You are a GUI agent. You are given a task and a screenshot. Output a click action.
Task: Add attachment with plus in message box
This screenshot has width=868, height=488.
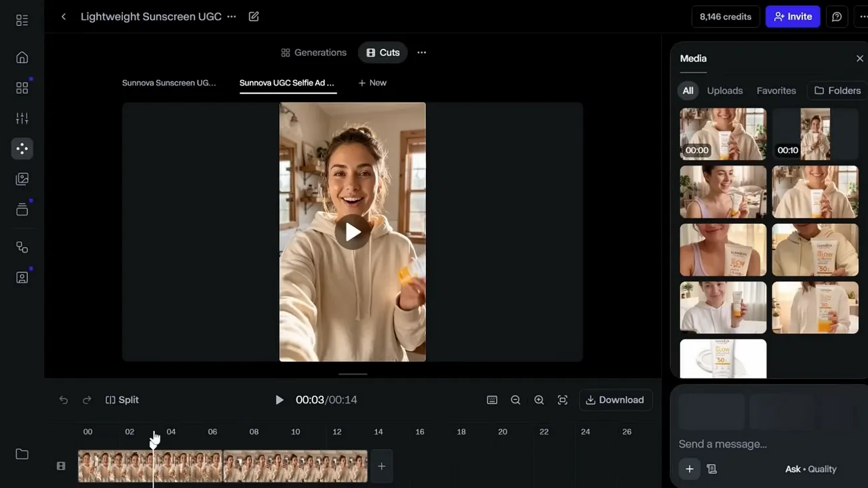[x=690, y=469]
